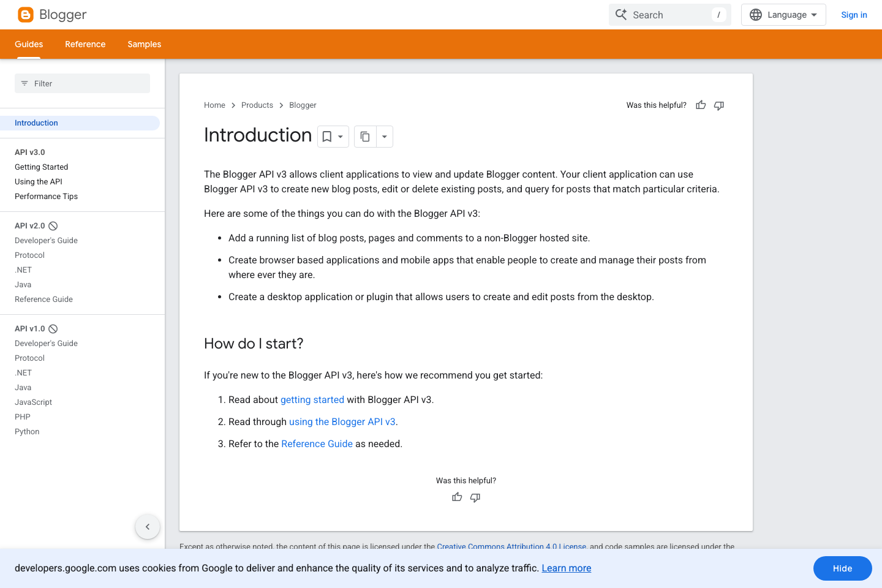Switch to the Reference tab
This screenshot has height=588, width=882.
[85, 44]
